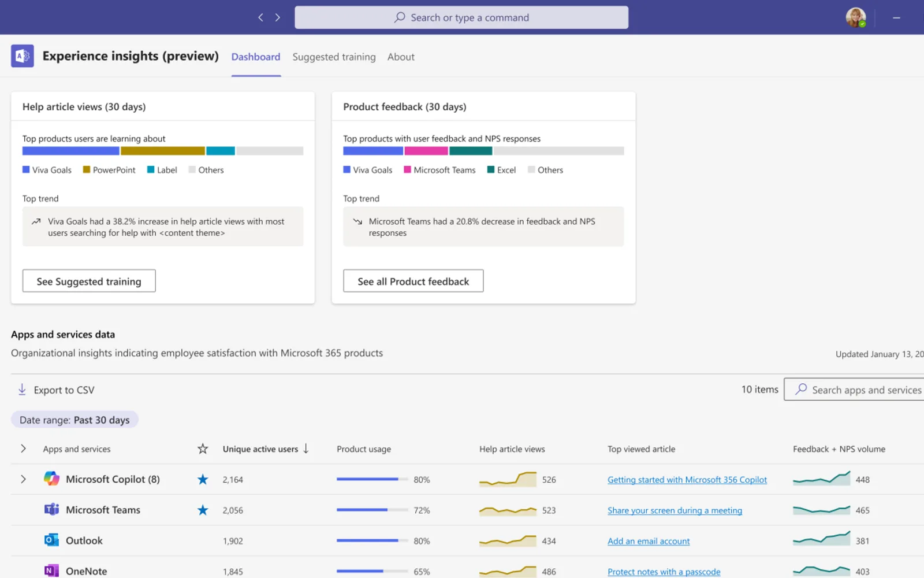Click the Help article views sparkline for Copilot
The height and width of the screenshot is (578, 924).
508,479
